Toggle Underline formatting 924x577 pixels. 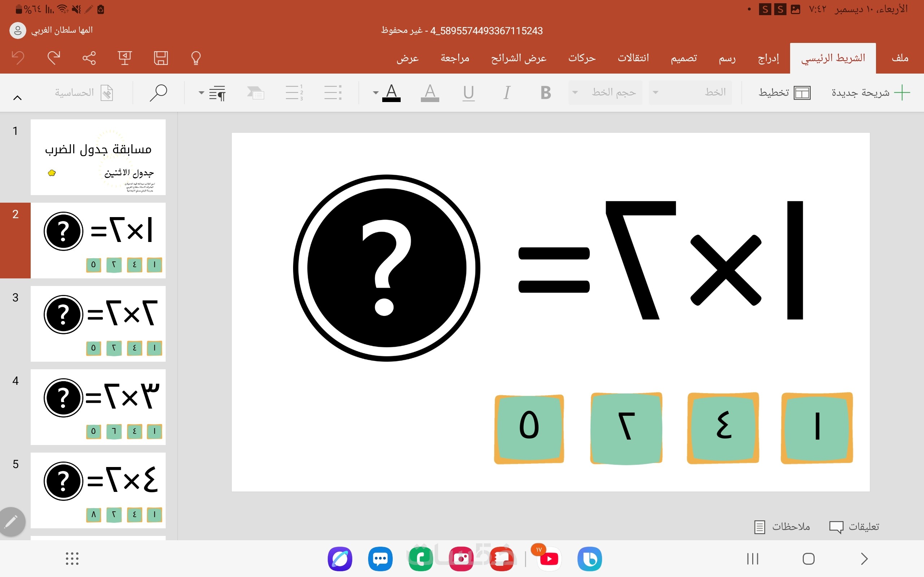468,93
